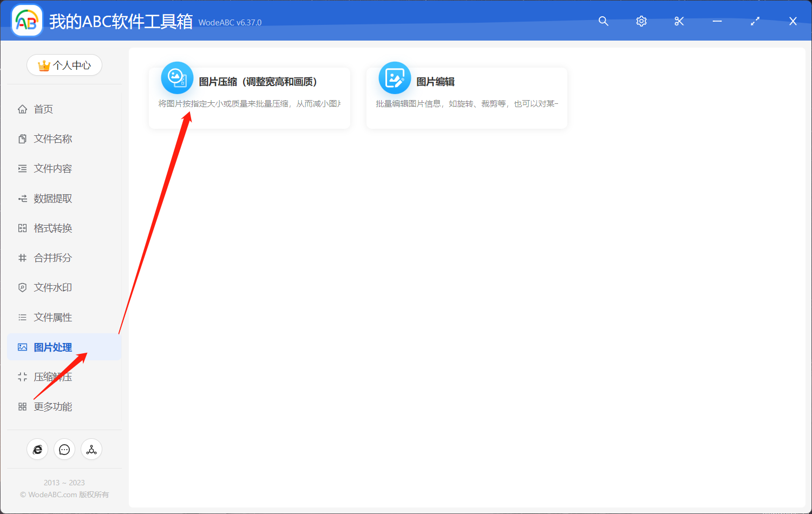Click the round 图片编辑 tool icon
The height and width of the screenshot is (514, 812).
click(x=395, y=78)
